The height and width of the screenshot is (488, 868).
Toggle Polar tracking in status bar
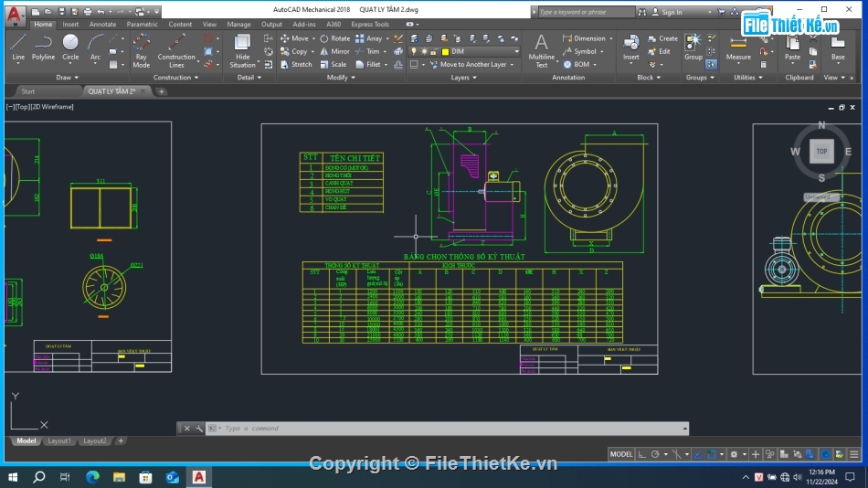pyautogui.click(x=655, y=454)
